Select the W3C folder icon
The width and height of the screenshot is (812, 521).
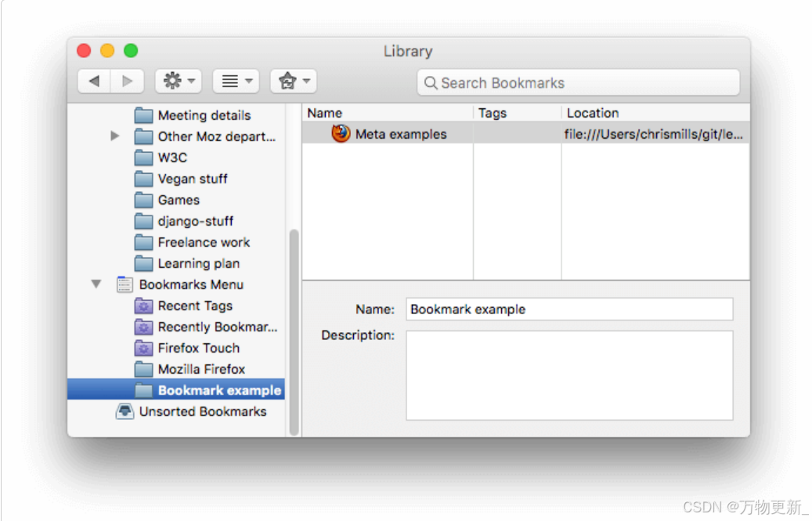[x=143, y=157]
